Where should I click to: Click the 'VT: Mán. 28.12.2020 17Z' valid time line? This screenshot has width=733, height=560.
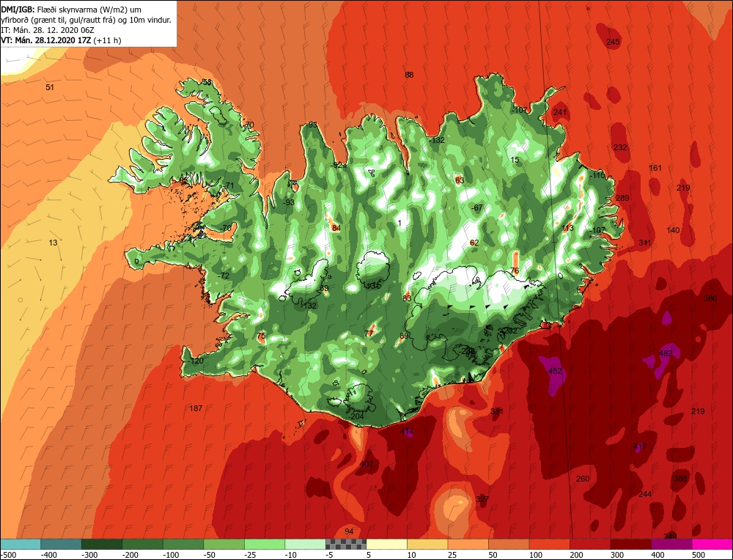pyautogui.click(x=62, y=40)
